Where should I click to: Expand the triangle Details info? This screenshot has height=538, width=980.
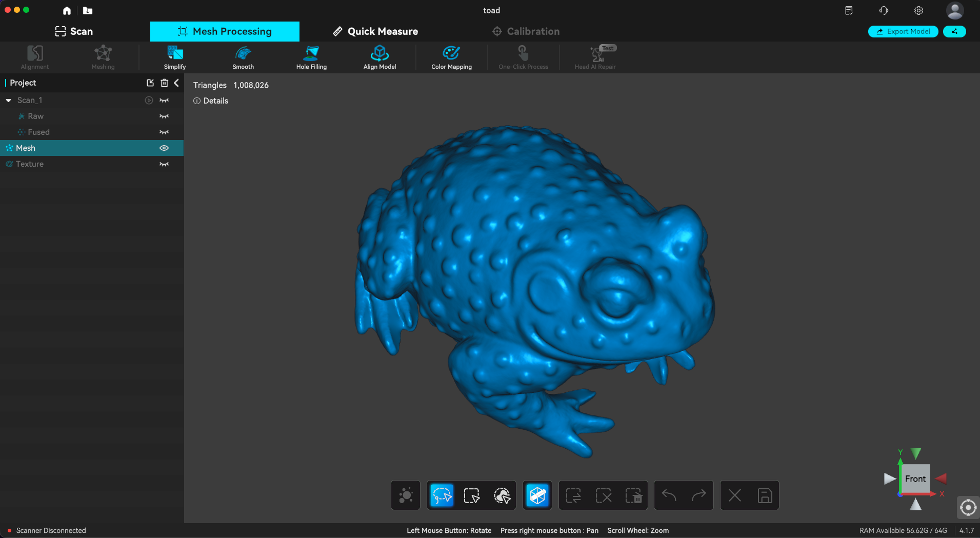coord(211,101)
